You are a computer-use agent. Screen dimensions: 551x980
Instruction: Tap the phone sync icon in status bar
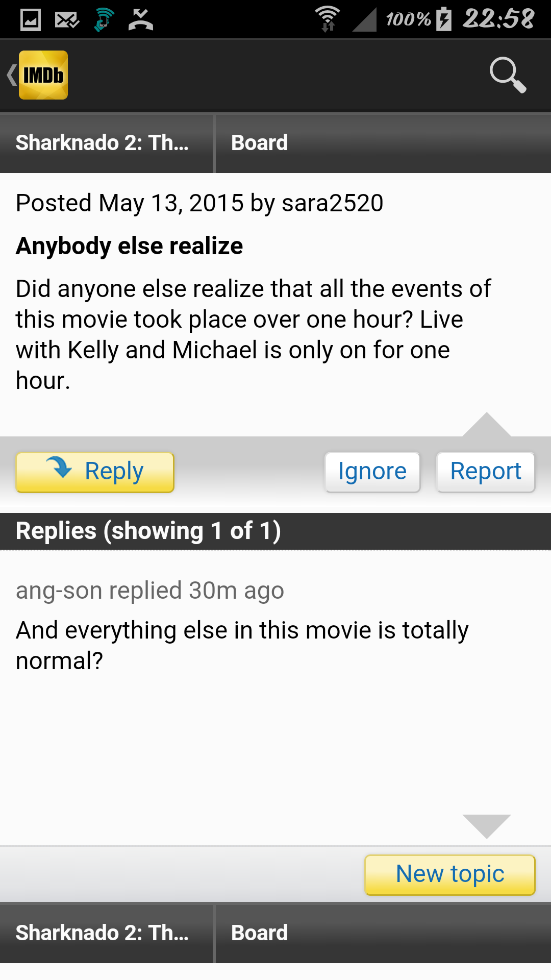(x=104, y=20)
